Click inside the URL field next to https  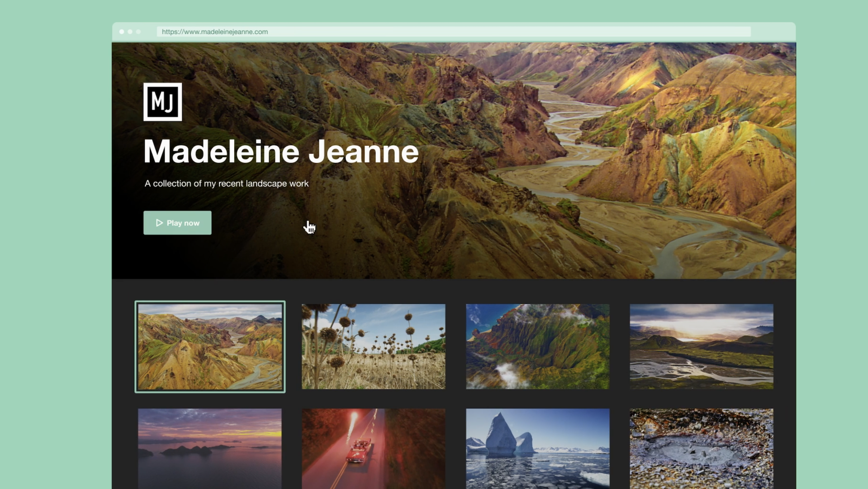pos(317,32)
